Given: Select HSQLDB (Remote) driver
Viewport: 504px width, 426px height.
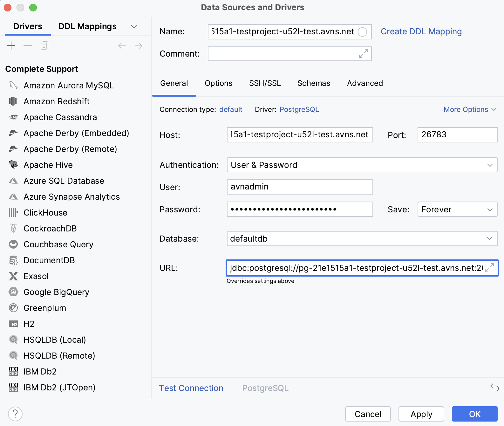Looking at the screenshot, I should point(59,355).
